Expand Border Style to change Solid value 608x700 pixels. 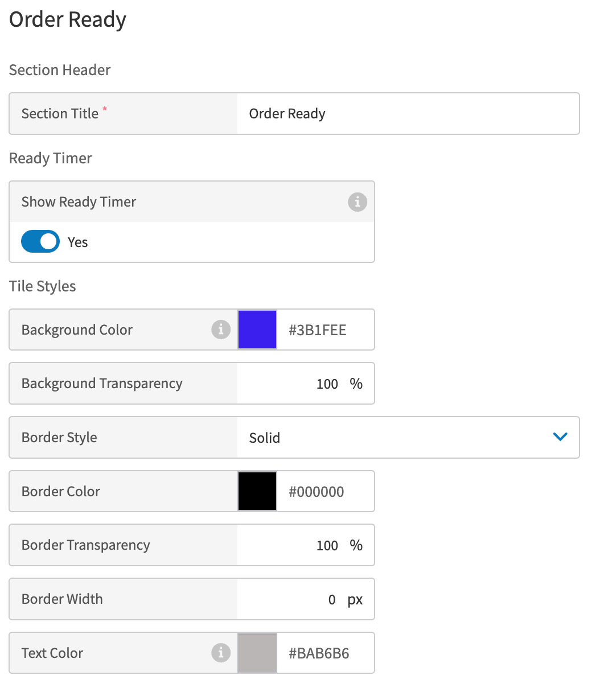coord(408,438)
